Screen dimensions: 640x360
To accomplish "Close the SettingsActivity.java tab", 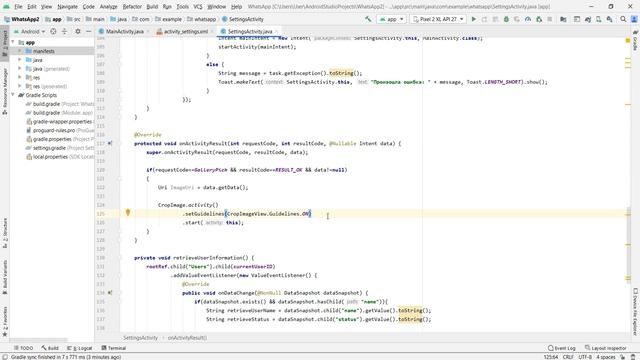I will point(276,31).
